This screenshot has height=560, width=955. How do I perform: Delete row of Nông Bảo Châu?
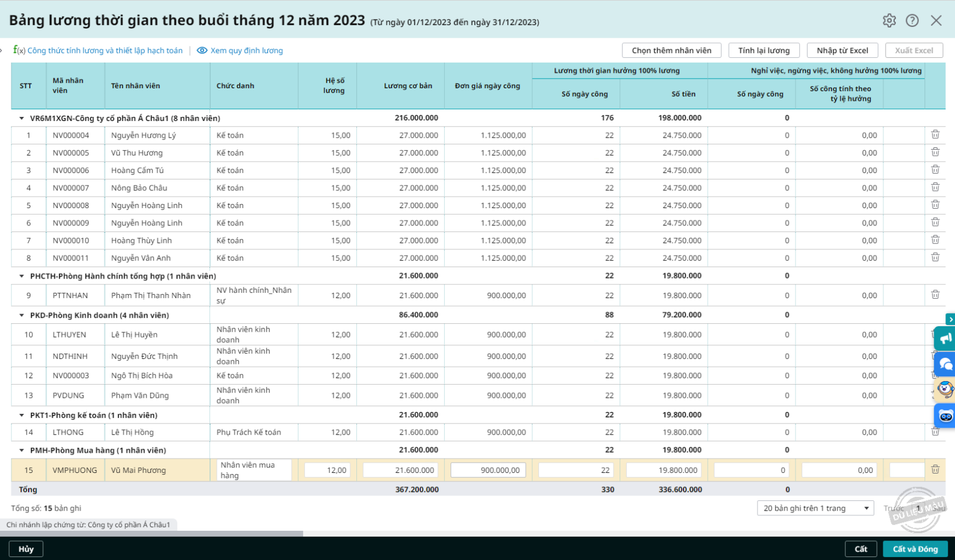935,187
